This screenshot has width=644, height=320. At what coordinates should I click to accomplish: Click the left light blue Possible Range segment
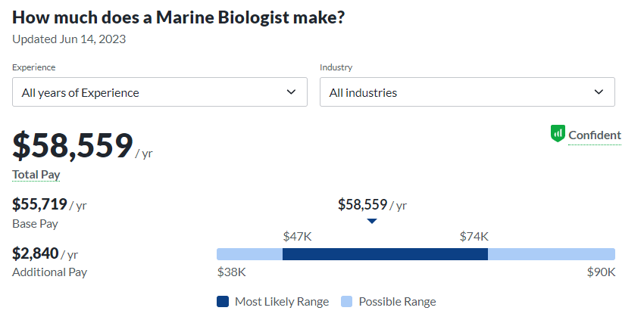[249, 254]
